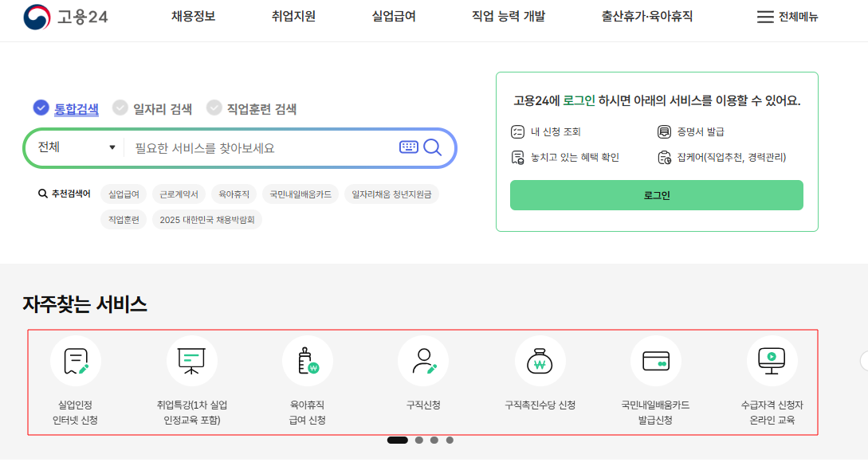Click the 내 신청 조회 text
Viewport: 868px width, 466px height.
[x=556, y=131]
